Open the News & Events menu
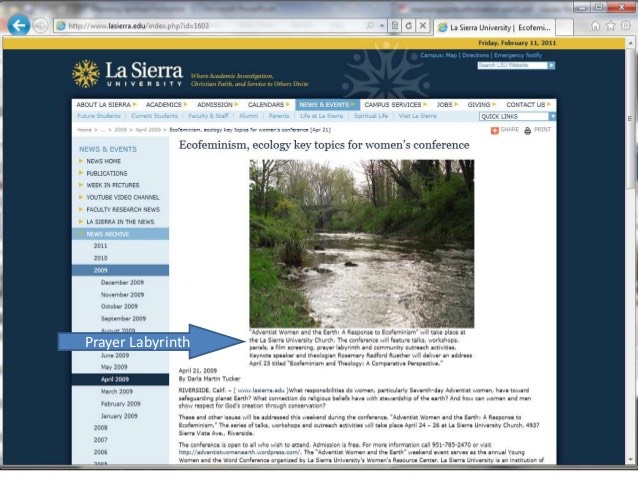This screenshot has width=638, height=479. click(x=327, y=105)
